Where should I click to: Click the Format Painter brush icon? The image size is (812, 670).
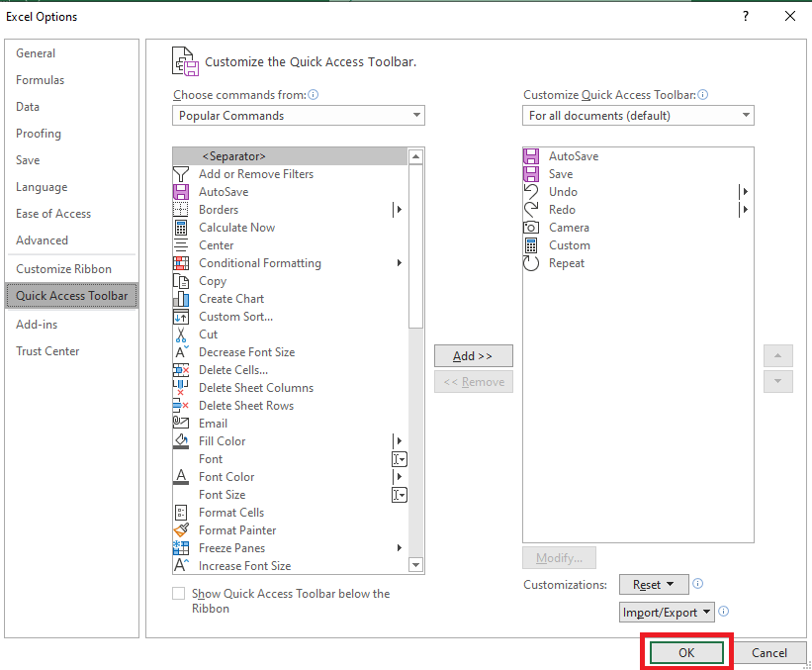[181, 530]
